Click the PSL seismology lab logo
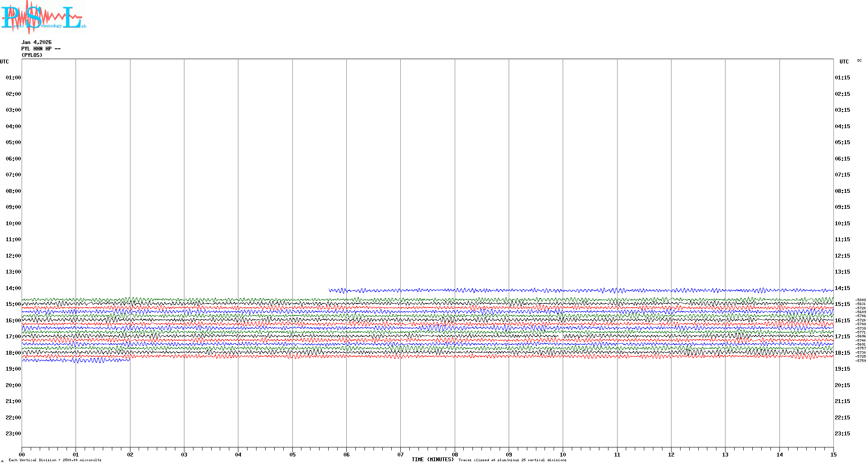868x466 pixels. point(43,17)
